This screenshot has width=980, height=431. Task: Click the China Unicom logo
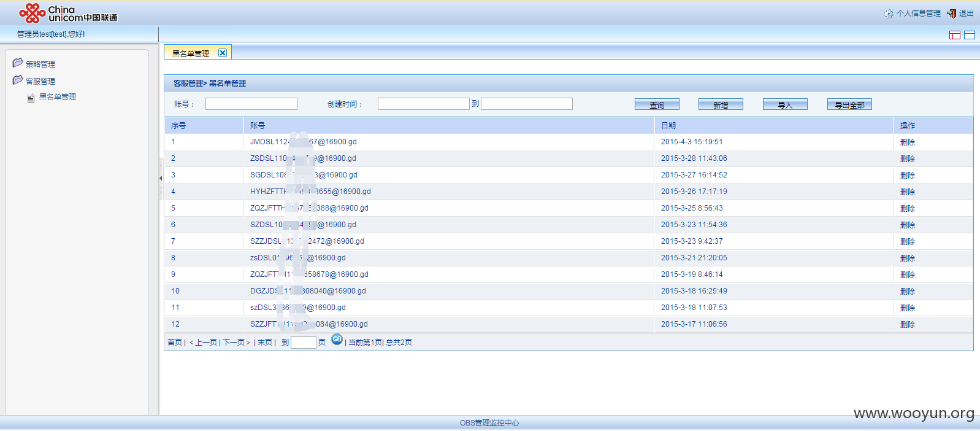point(67,13)
